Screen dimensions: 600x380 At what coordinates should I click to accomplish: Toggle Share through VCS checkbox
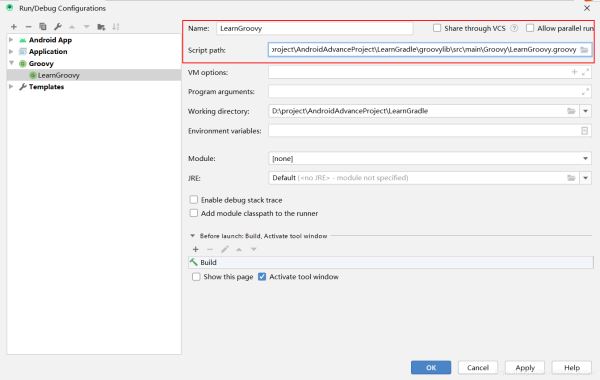[x=437, y=28]
